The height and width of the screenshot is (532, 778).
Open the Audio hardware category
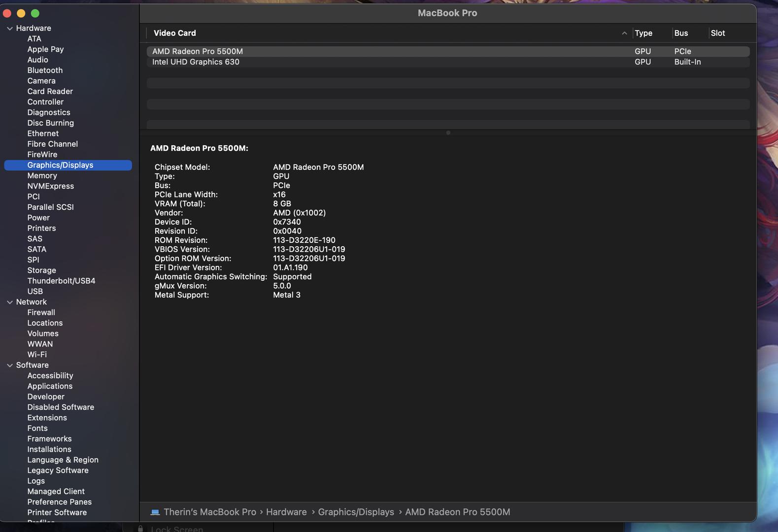pos(37,60)
